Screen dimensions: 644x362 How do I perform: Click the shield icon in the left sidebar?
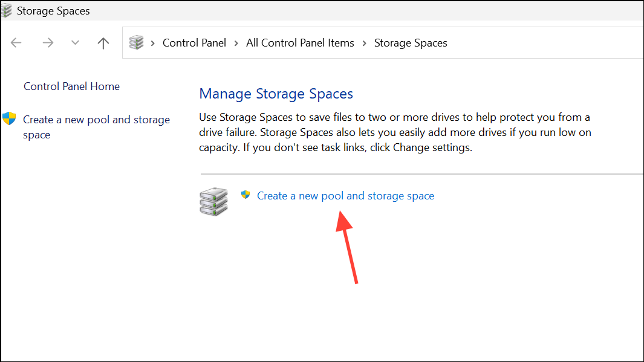tap(9, 119)
